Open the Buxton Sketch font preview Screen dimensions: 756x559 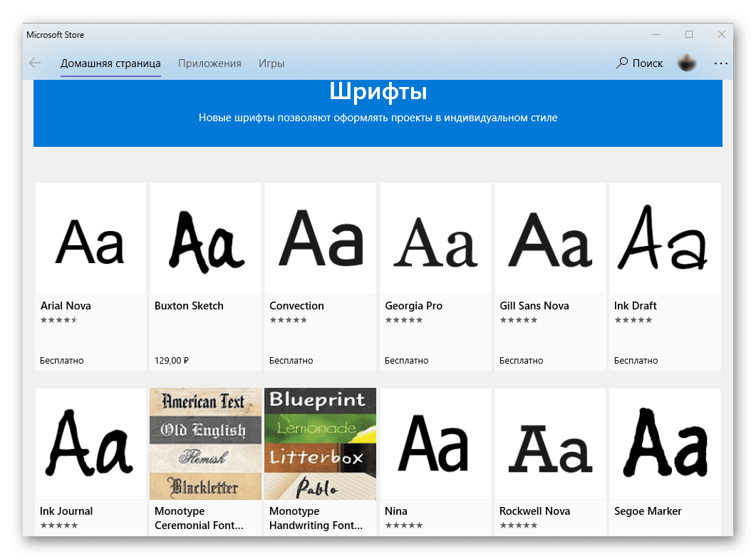[205, 238]
